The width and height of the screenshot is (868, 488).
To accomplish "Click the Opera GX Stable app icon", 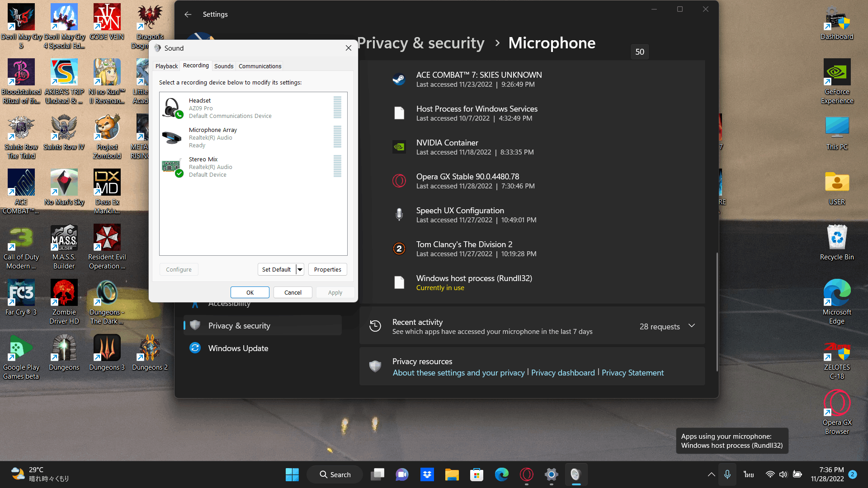I will point(399,181).
